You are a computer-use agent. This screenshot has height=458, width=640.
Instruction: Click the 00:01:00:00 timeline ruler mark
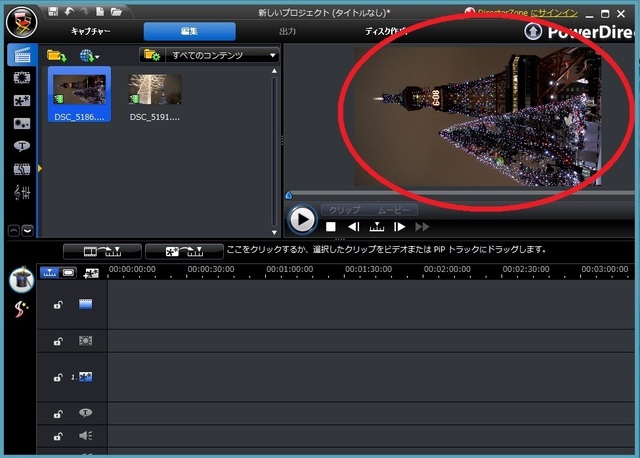click(290, 269)
